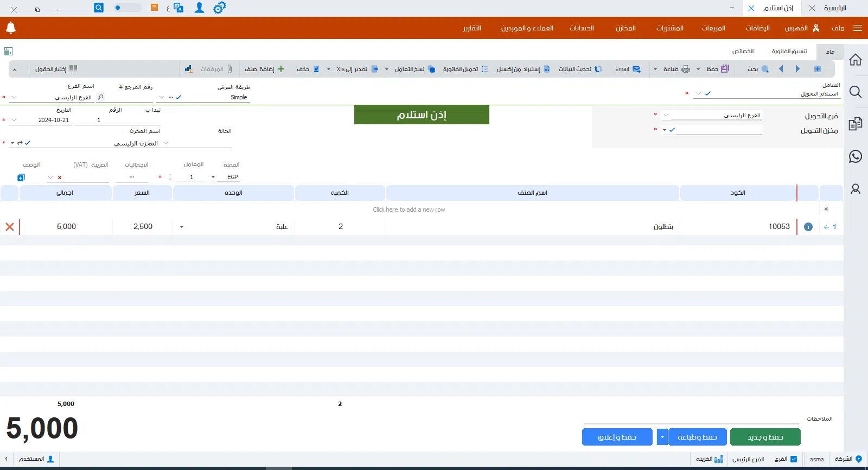The image size is (868, 470).
Task: Click the blue user icon in title bar
Action: click(x=200, y=8)
